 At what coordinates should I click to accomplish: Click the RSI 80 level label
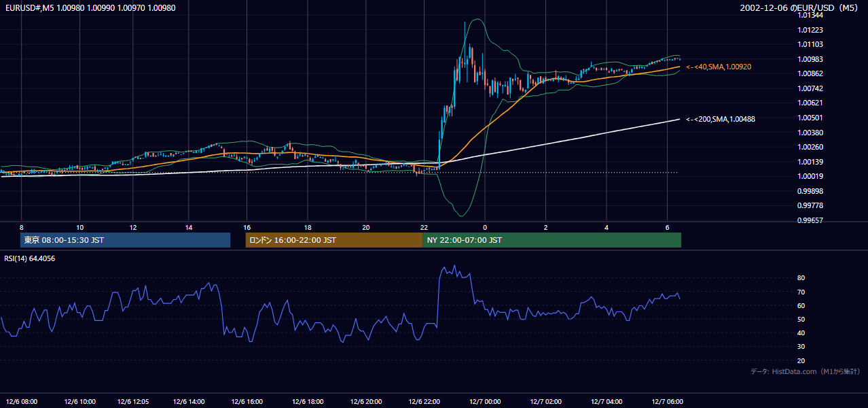[801, 278]
